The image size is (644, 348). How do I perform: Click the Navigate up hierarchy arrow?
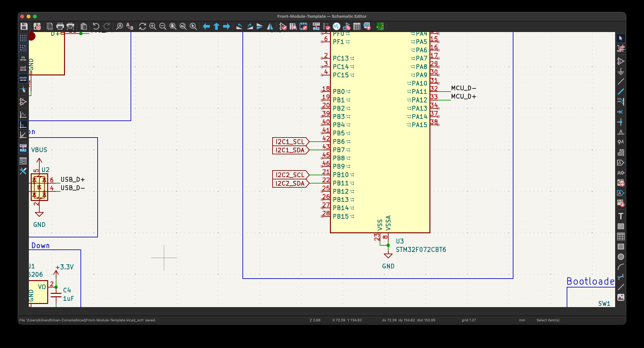pyautogui.click(x=216, y=26)
